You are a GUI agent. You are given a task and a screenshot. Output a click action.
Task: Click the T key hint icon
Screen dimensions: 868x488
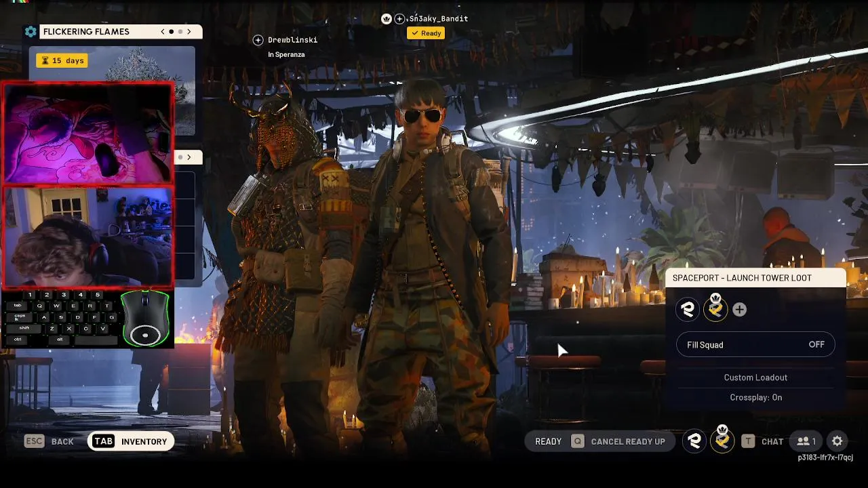[x=748, y=441]
